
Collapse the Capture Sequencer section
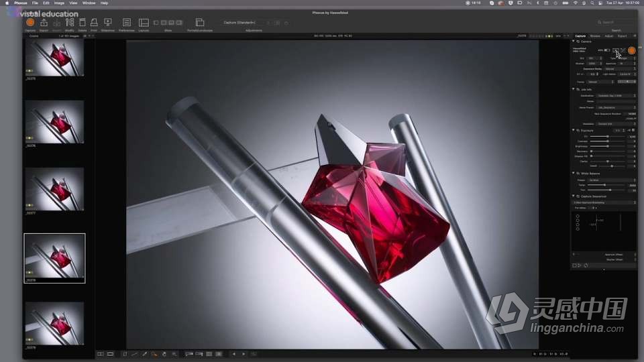574,196
